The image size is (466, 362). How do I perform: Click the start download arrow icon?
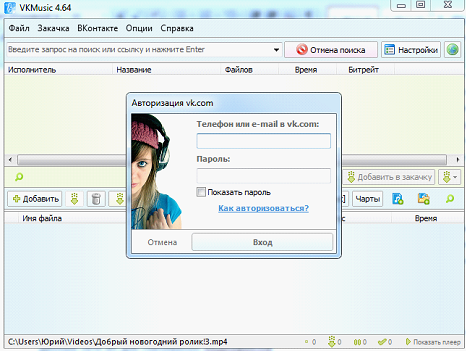point(74,199)
